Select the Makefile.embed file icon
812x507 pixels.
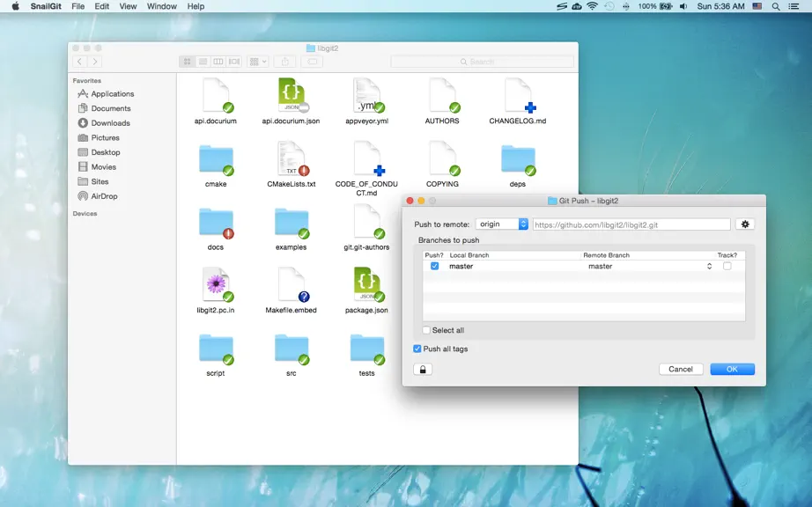coord(292,284)
